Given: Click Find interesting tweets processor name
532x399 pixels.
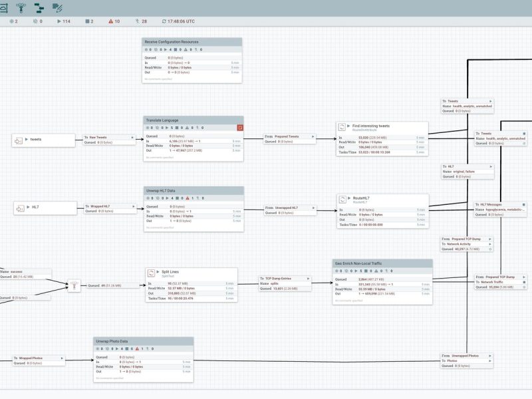Looking at the screenshot, I should point(371,126).
